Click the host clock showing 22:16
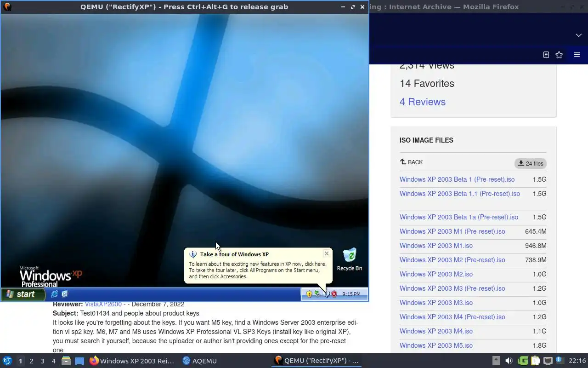Image resolution: width=588 pixels, height=368 pixels. [577, 361]
